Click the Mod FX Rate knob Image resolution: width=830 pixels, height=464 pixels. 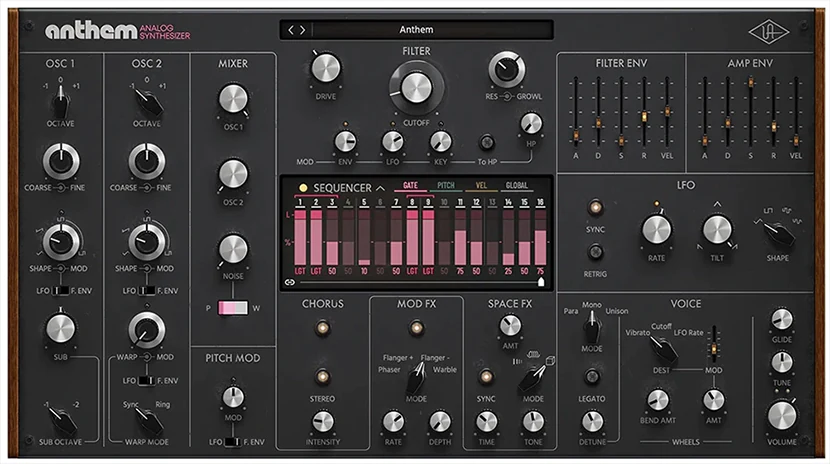coord(393,422)
